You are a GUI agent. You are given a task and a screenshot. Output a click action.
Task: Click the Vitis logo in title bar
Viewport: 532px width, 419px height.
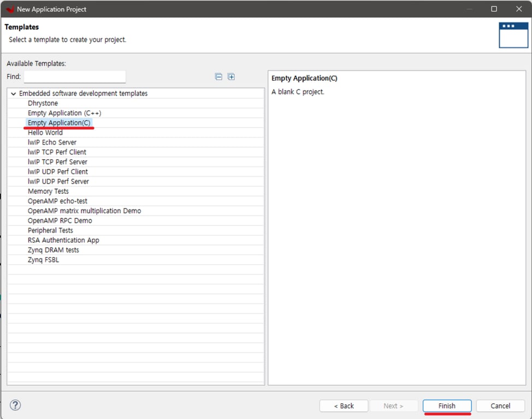click(10, 9)
